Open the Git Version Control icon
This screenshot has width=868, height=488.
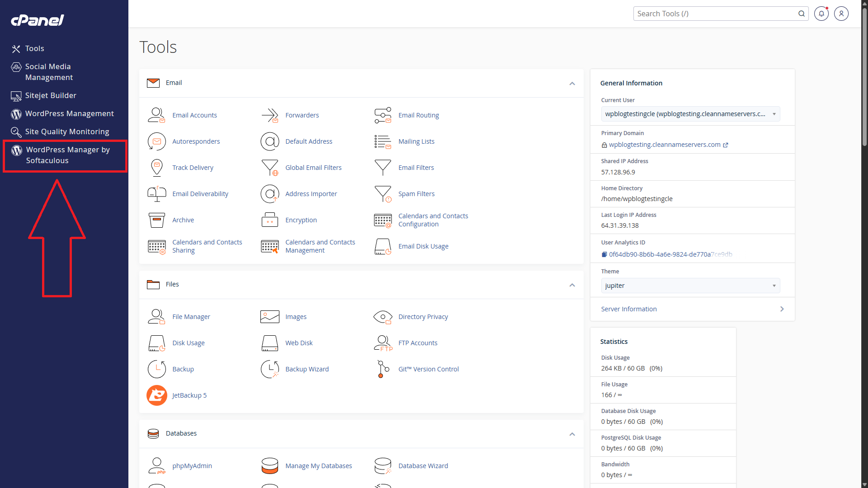tap(382, 369)
